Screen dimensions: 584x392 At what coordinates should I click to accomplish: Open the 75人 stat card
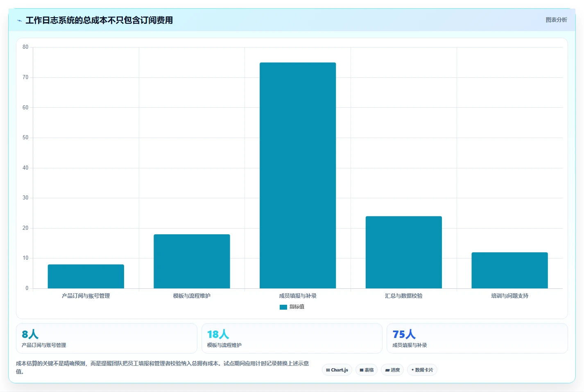point(477,338)
